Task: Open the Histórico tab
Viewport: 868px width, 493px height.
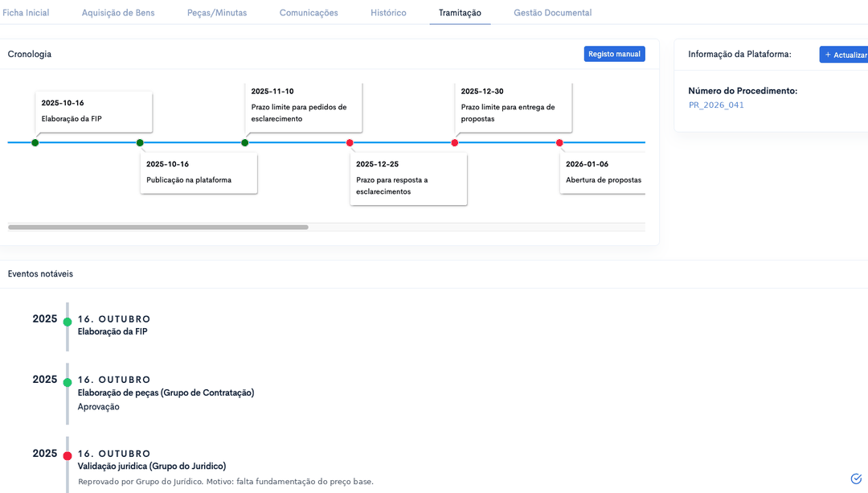Action: (x=388, y=13)
